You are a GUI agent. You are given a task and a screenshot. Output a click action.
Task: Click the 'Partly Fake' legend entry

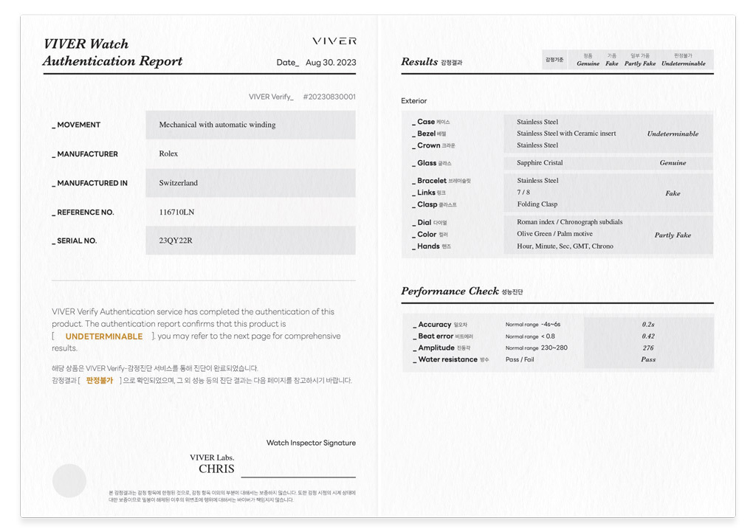coord(640,63)
